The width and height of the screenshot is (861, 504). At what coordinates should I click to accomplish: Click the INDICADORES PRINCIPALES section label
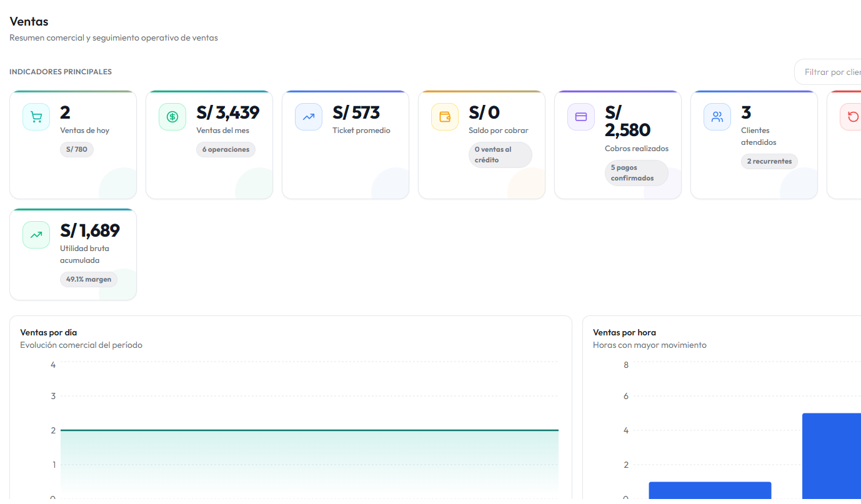tap(61, 72)
